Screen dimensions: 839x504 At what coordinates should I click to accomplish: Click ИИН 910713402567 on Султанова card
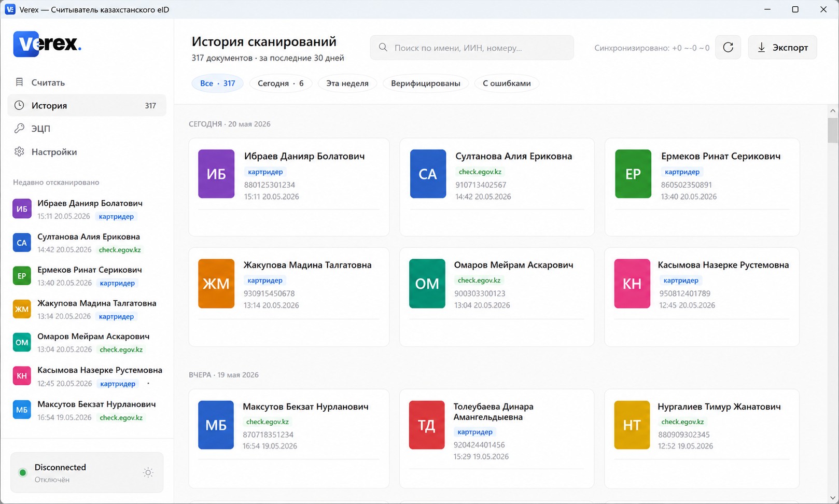(x=481, y=185)
